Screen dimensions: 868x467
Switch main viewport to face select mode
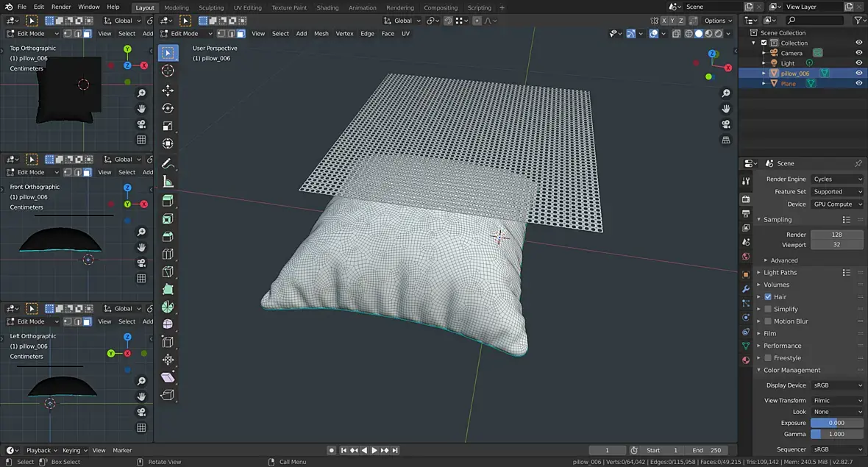pyautogui.click(x=241, y=34)
